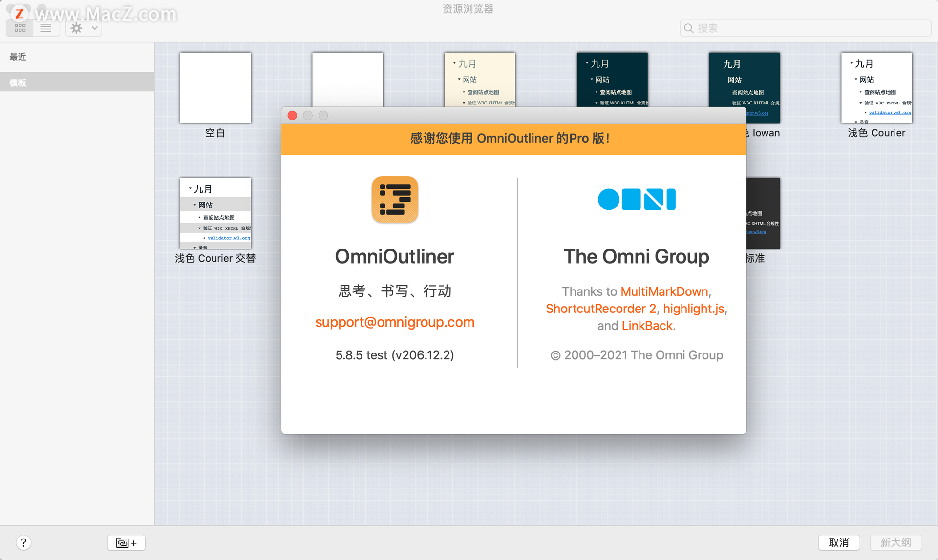The height and width of the screenshot is (560, 938).
Task: Click the add linked folder button
Action: coord(126,542)
